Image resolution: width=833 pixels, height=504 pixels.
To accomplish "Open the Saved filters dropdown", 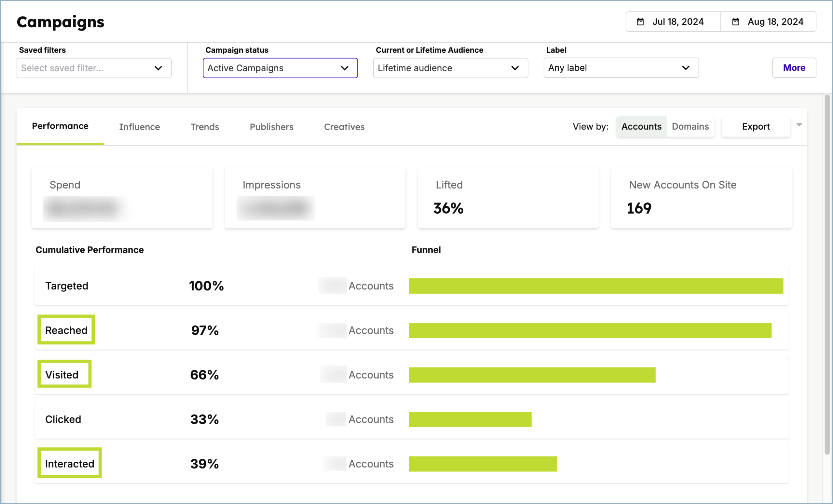I will (94, 68).
